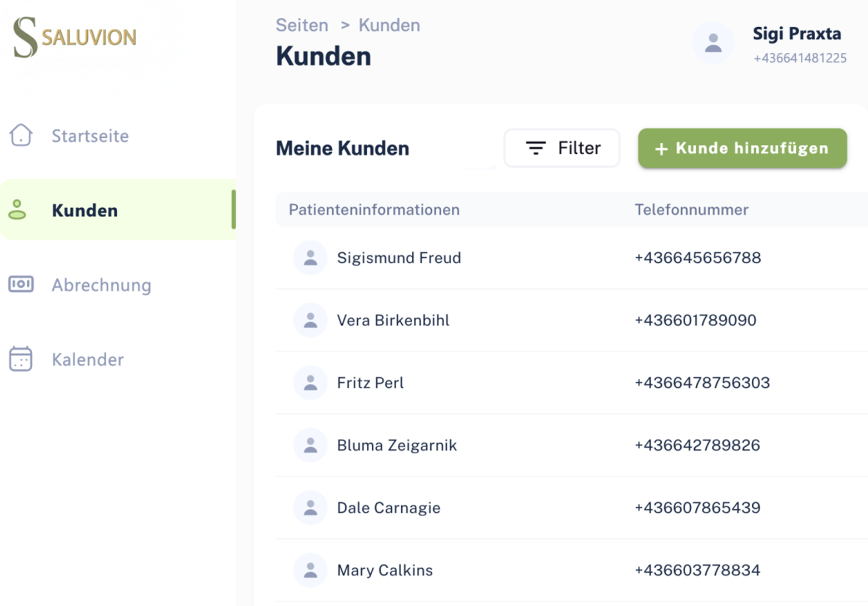The width and height of the screenshot is (868, 606).
Task: Click the green person icon beside Kunden
Action: tap(17, 210)
